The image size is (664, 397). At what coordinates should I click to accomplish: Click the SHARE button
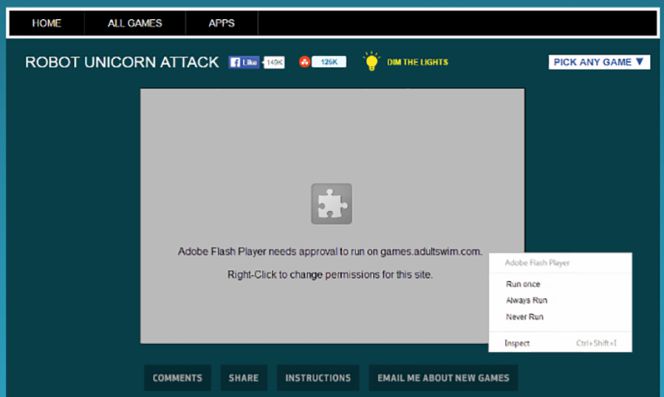243,378
